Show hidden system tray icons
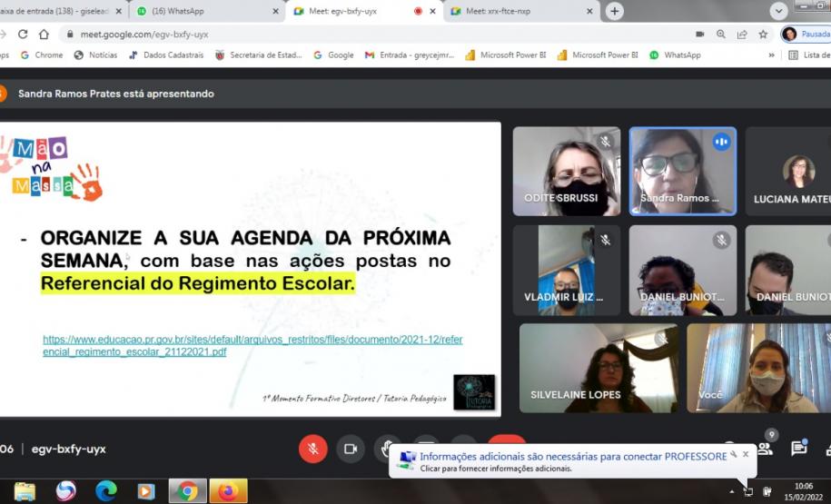 coord(732,491)
